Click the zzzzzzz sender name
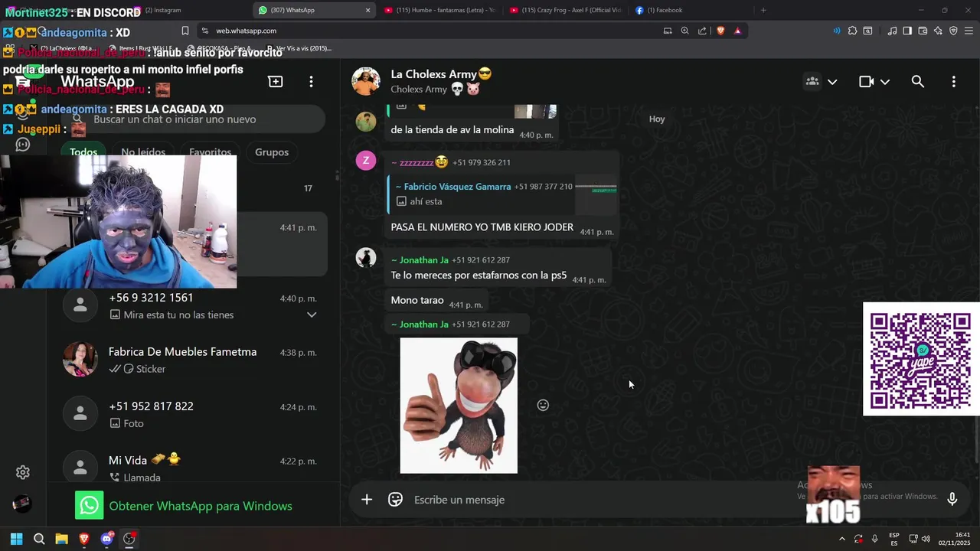This screenshot has height=551, width=980. [x=420, y=162]
